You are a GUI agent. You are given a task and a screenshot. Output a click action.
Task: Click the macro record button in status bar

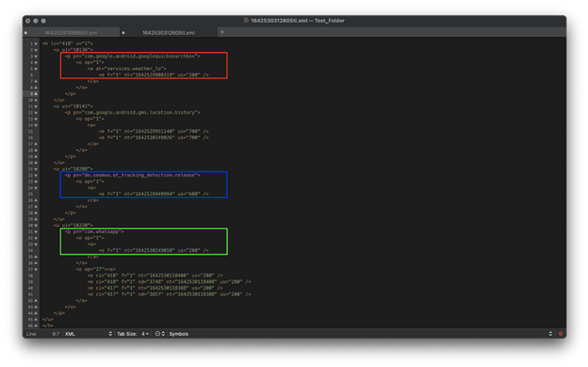tap(561, 334)
